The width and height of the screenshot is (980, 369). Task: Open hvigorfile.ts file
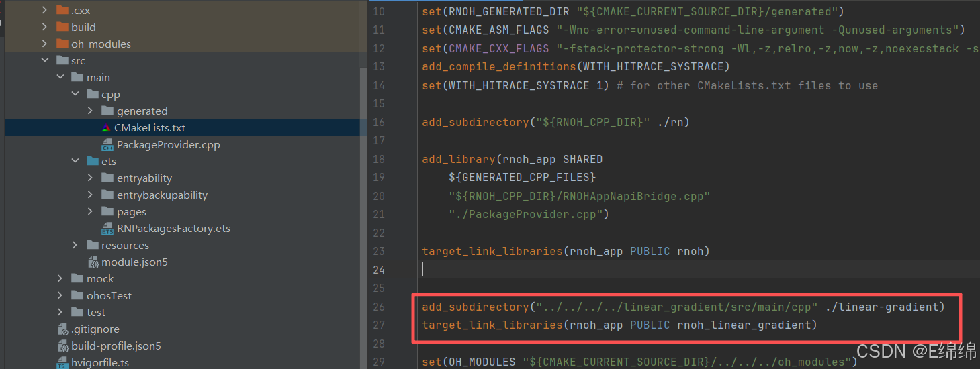100,363
